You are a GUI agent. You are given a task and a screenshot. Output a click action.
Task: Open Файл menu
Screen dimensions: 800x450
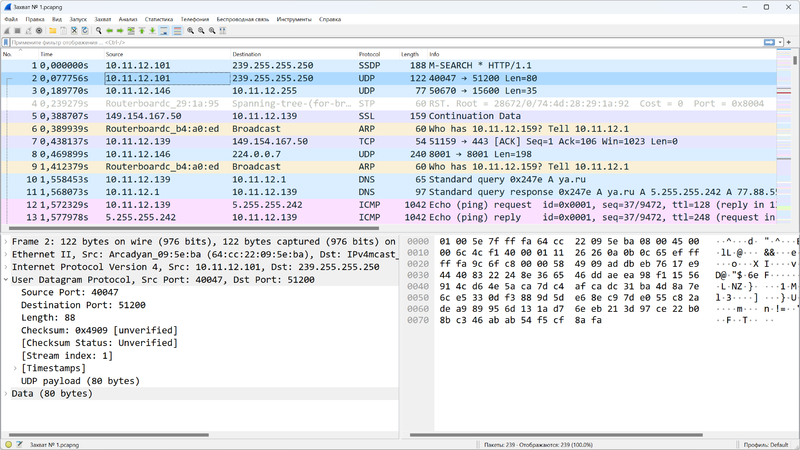(x=11, y=19)
